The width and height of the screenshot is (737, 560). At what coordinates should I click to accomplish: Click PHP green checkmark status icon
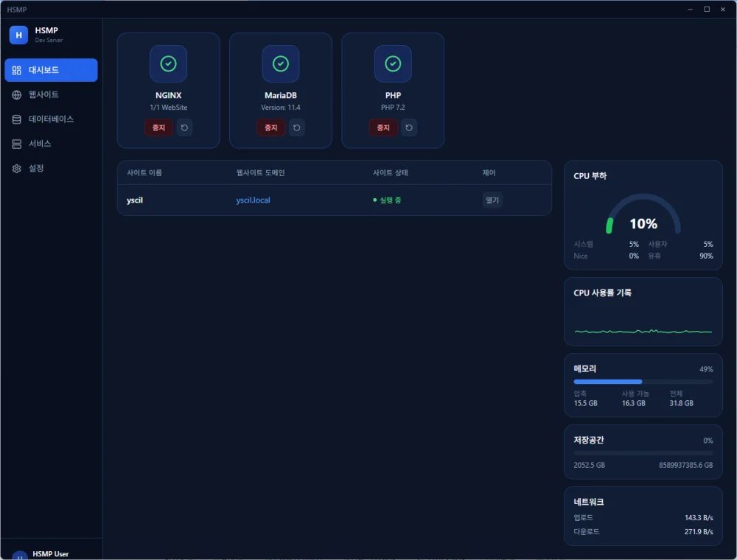(393, 63)
